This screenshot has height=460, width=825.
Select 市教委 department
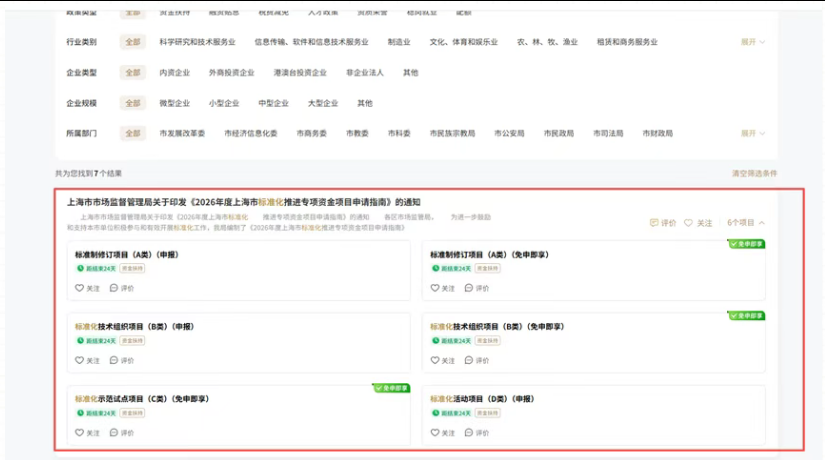click(x=357, y=133)
